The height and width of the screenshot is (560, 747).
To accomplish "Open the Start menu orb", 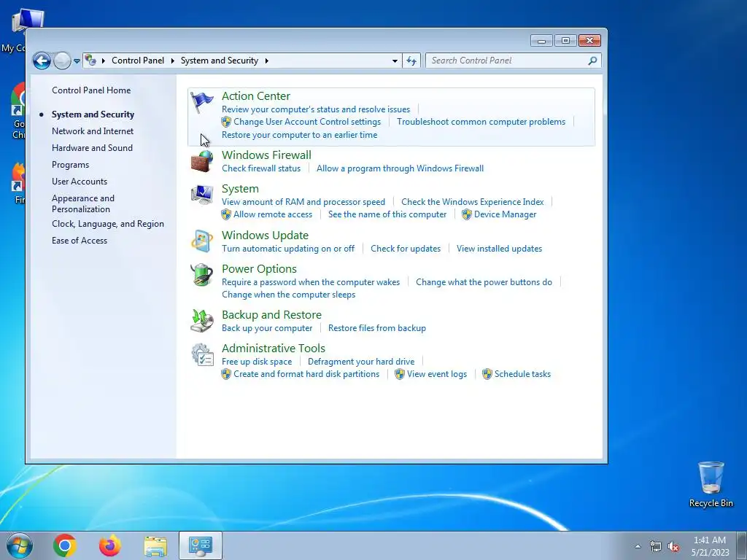I will pos(20,545).
